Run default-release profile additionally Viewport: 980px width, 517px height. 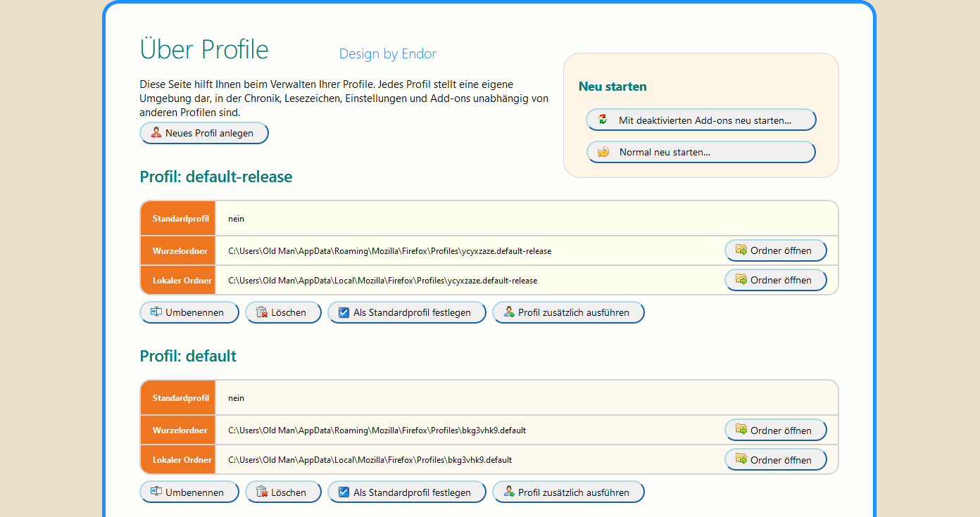(x=568, y=312)
